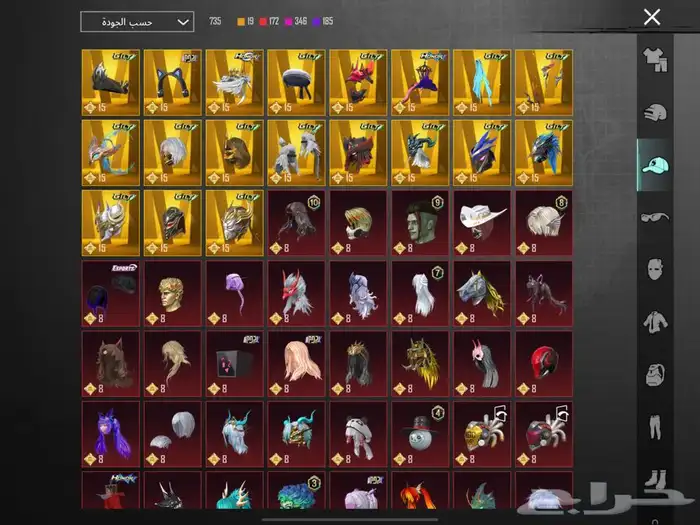
Task: Select the jacket category icon
Action: [655, 322]
